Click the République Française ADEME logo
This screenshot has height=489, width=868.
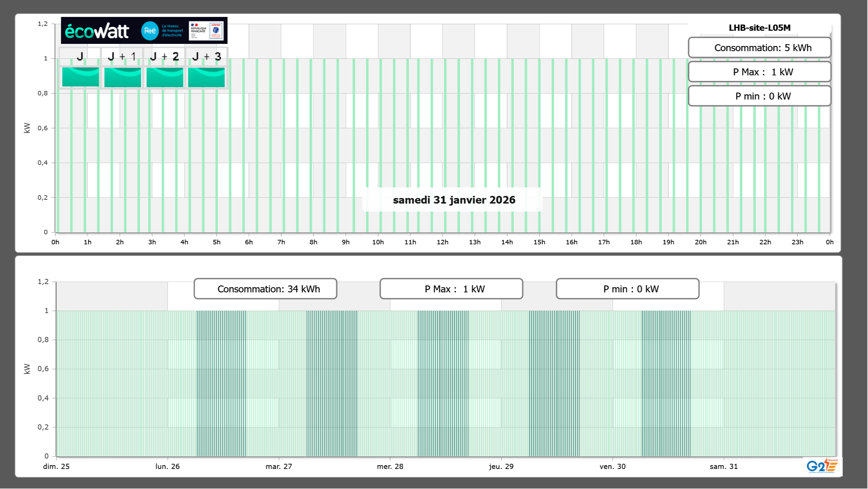pos(206,31)
